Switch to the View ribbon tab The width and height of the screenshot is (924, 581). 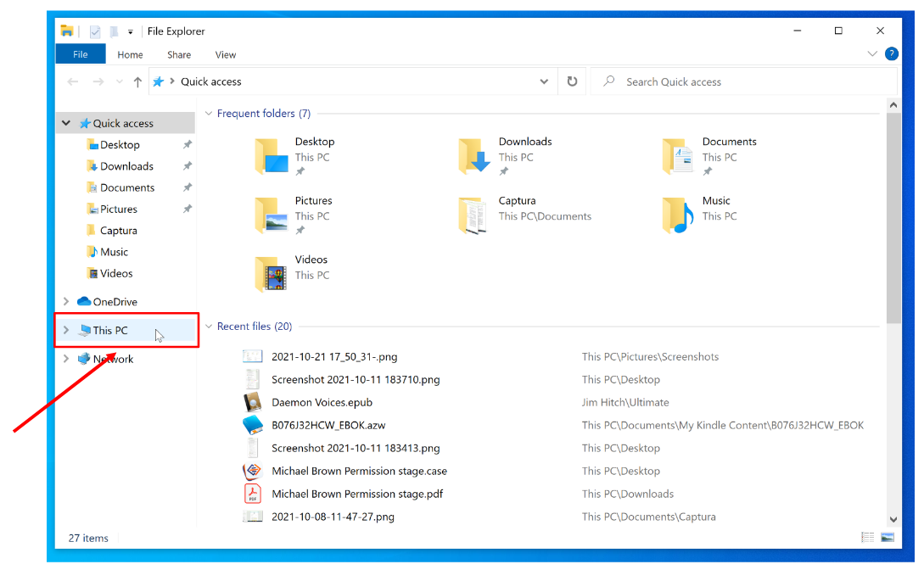225,55
